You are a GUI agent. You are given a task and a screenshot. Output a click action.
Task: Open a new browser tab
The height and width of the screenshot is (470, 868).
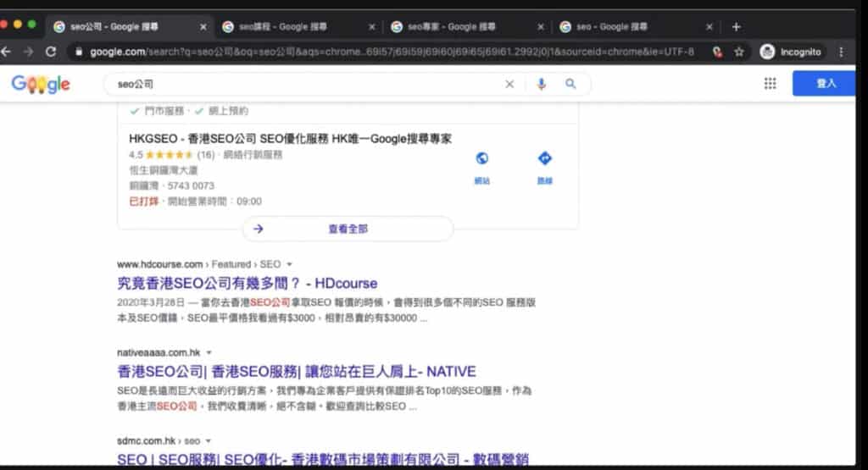tap(736, 26)
